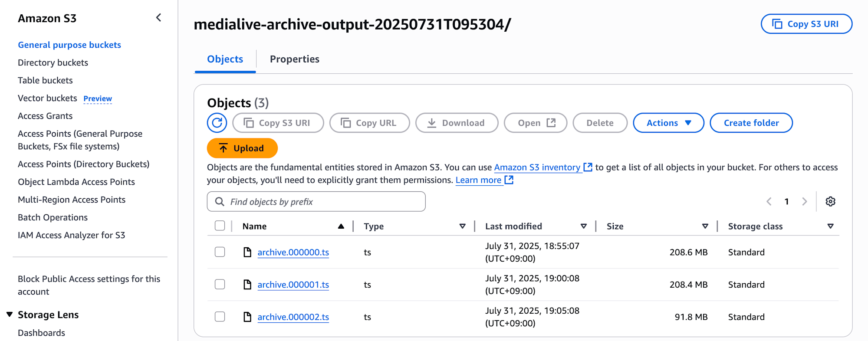Switch to the Objects tab

pyautogui.click(x=225, y=59)
